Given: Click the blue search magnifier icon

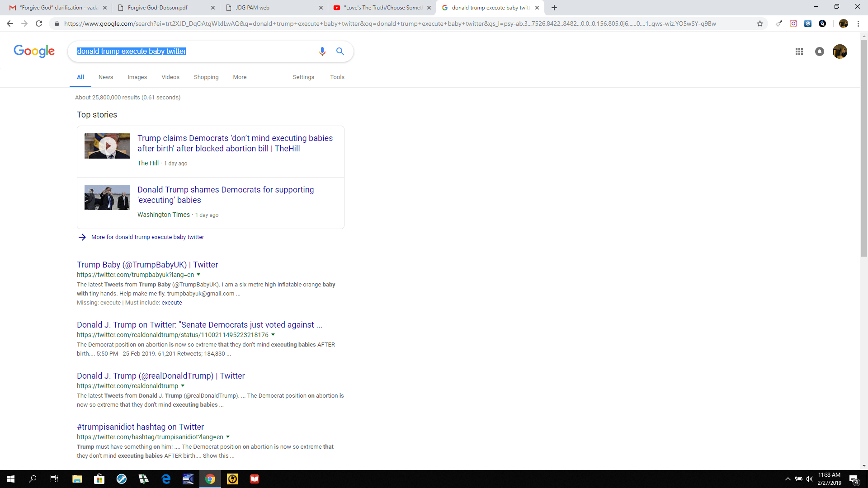Looking at the screenshot, I should 340,52.
